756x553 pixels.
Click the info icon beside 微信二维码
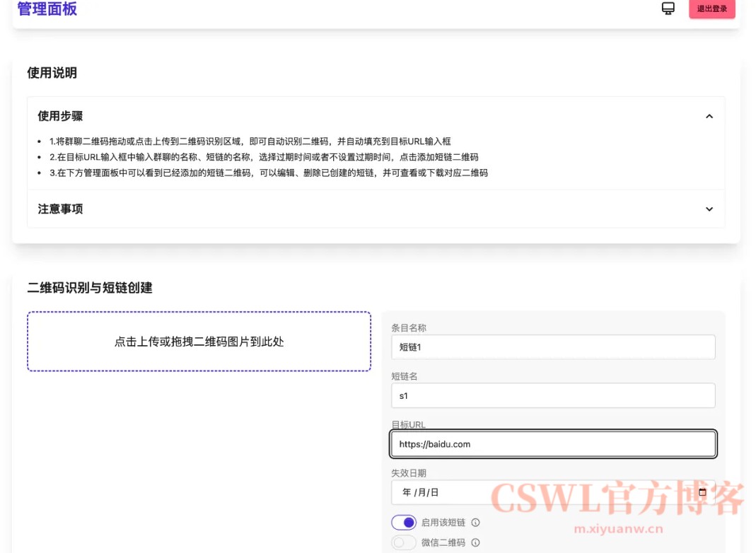pyautogui.click(x=475, y=543)
